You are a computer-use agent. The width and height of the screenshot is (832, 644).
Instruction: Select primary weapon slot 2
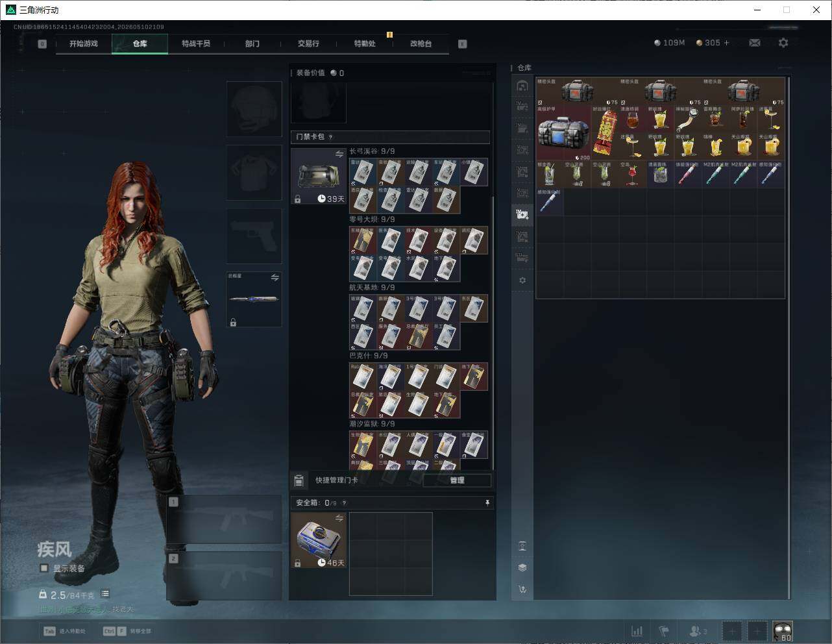coord(225,576)
